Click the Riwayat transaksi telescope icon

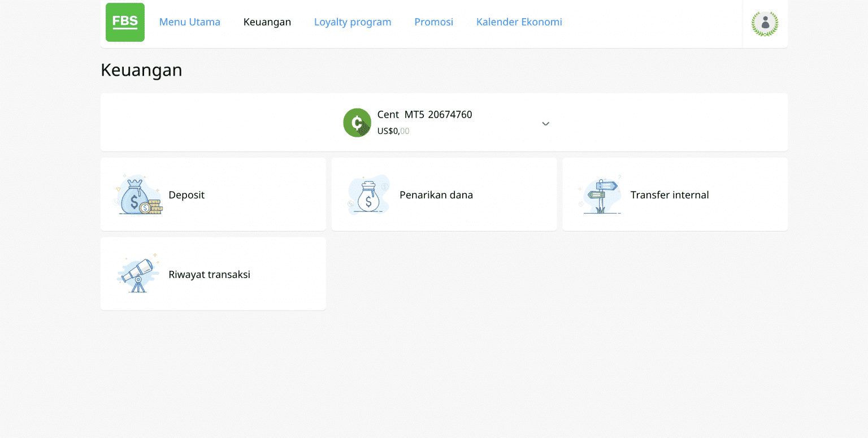137,274
